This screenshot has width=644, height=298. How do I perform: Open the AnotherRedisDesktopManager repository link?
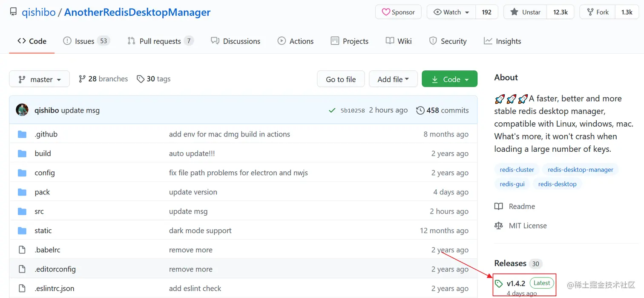click(x=137, y=12)
